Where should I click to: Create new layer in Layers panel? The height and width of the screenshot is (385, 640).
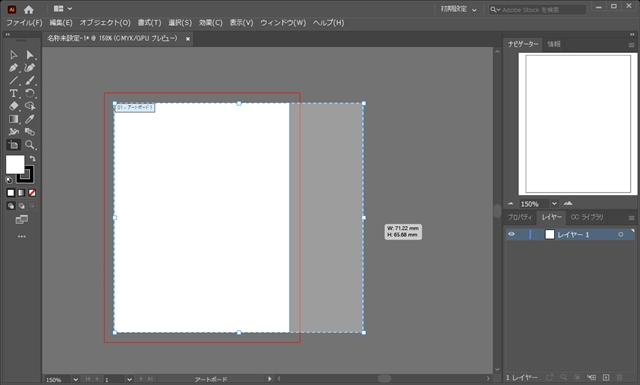point(606,378)
